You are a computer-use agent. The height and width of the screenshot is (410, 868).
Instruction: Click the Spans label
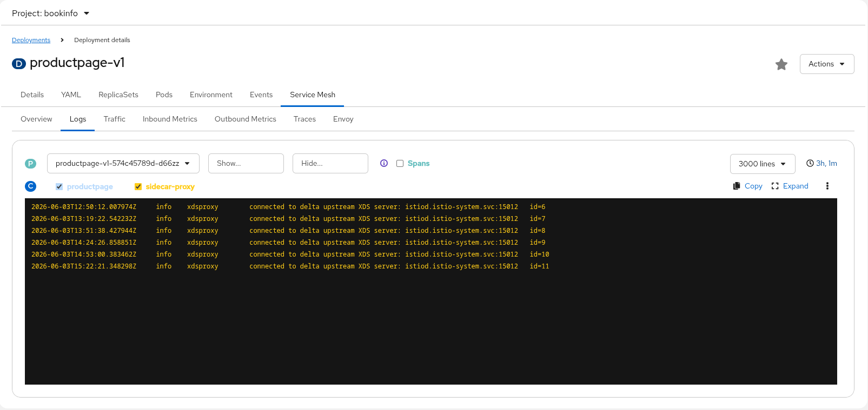coord(419,163)
